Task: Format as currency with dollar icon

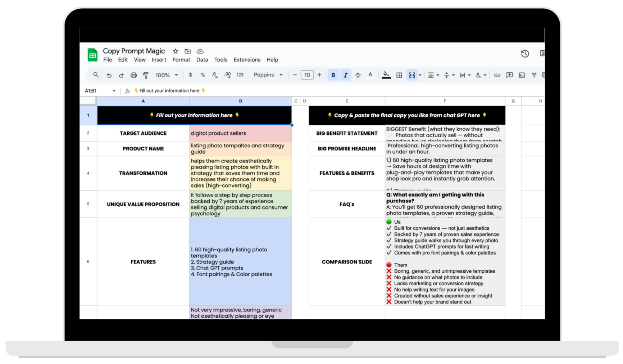Action: pos(190,75)
